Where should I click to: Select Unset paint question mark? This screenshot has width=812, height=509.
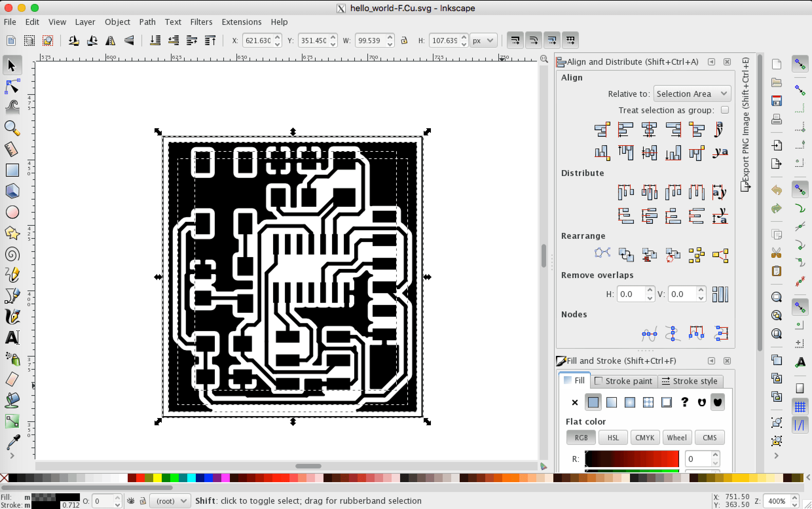pos(684,402)
